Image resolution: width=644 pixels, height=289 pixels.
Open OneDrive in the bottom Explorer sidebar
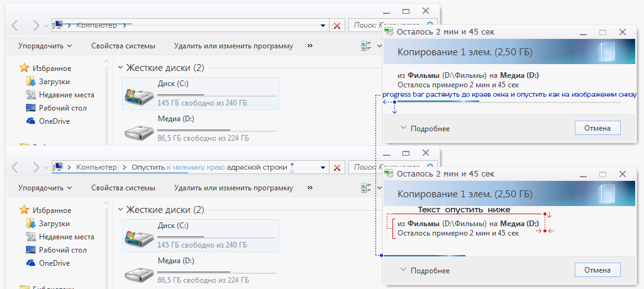(54, 263)
